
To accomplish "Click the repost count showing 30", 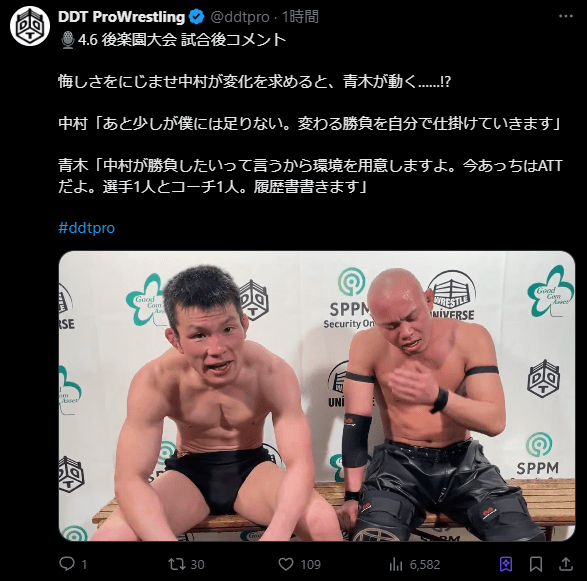I will (x=197, y=565).
